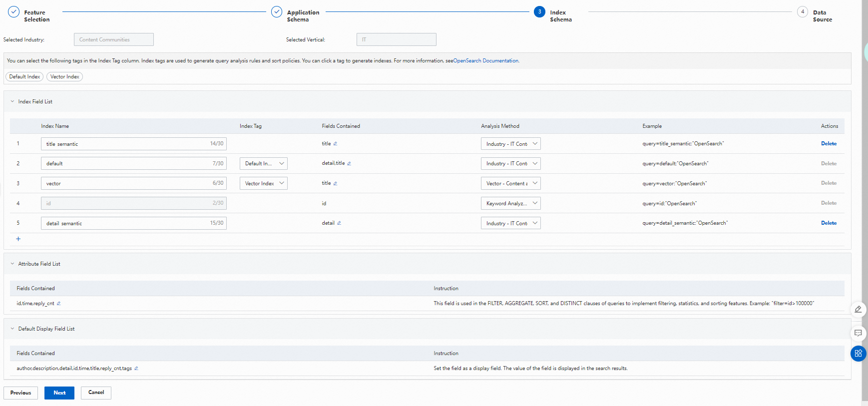Click the Selected Industry field Content Communities
This screenshot has height=406, width=868.
[114, 39]
